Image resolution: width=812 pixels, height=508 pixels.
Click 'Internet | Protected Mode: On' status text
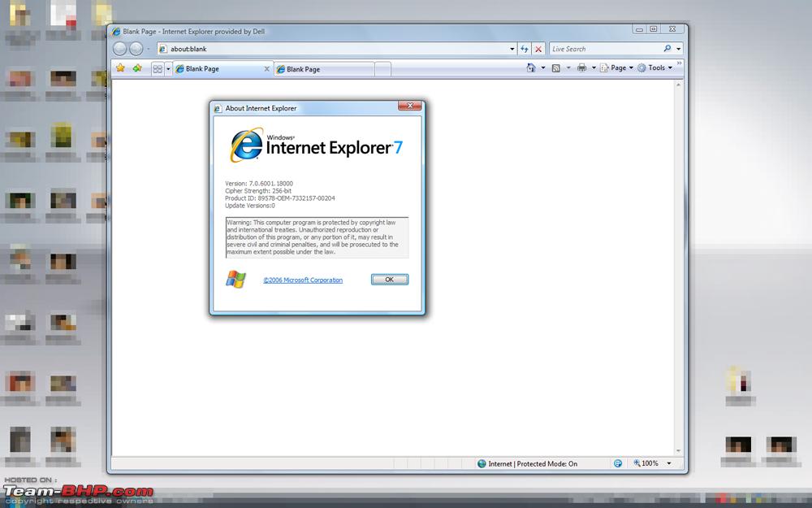[533, 464]
